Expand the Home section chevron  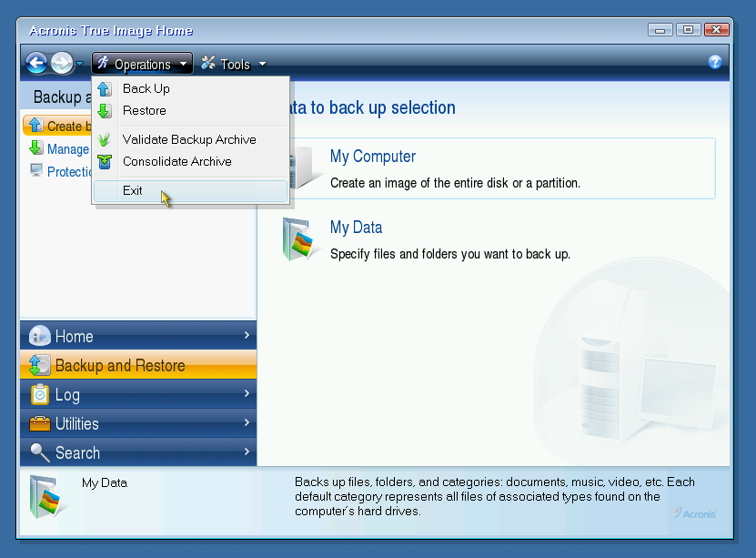247,336
